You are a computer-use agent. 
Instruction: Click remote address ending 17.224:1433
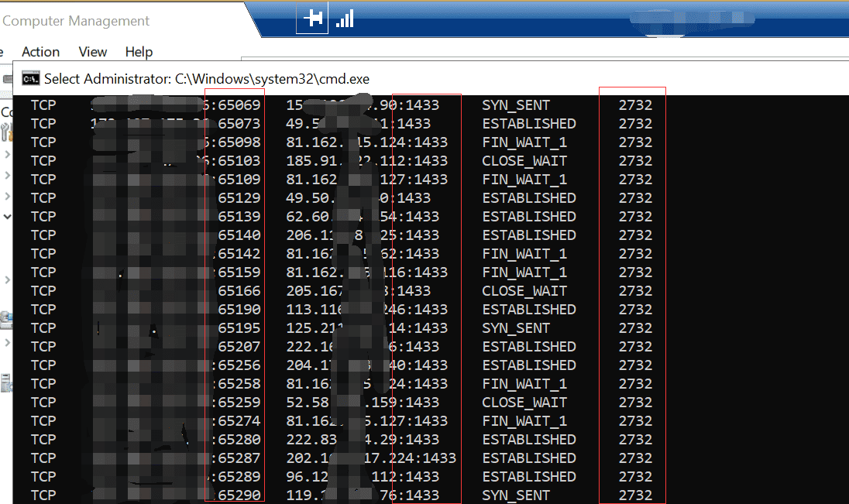point(371,458)
